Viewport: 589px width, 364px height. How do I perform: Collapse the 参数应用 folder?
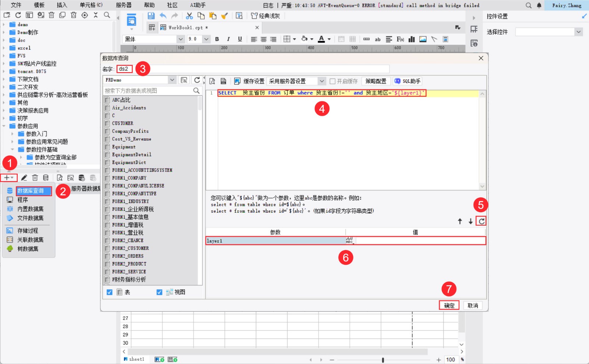point(4,126)
